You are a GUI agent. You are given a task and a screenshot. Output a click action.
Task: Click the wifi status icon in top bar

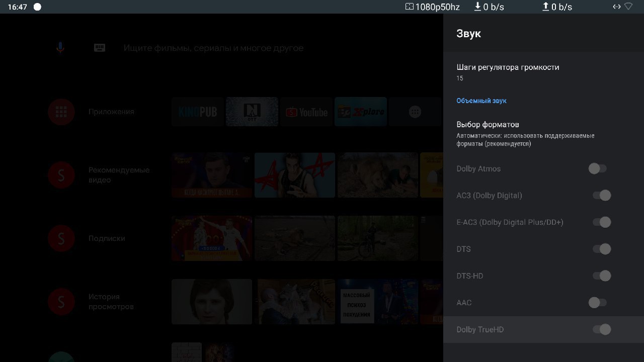(x=628, y=7)
